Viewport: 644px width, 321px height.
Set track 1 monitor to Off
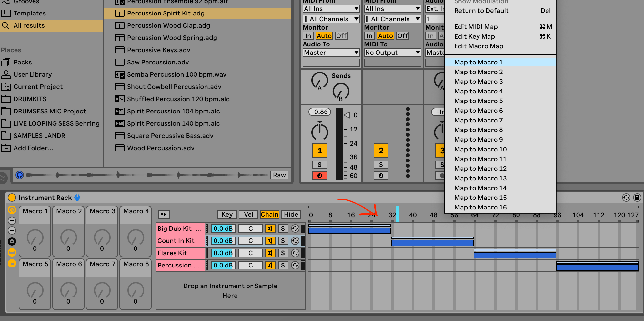click(341, 36)
